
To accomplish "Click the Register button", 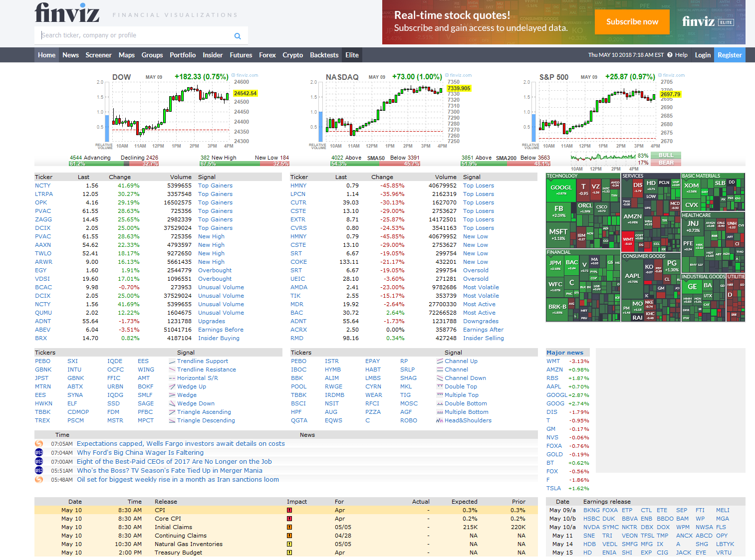I will [730, 55].
